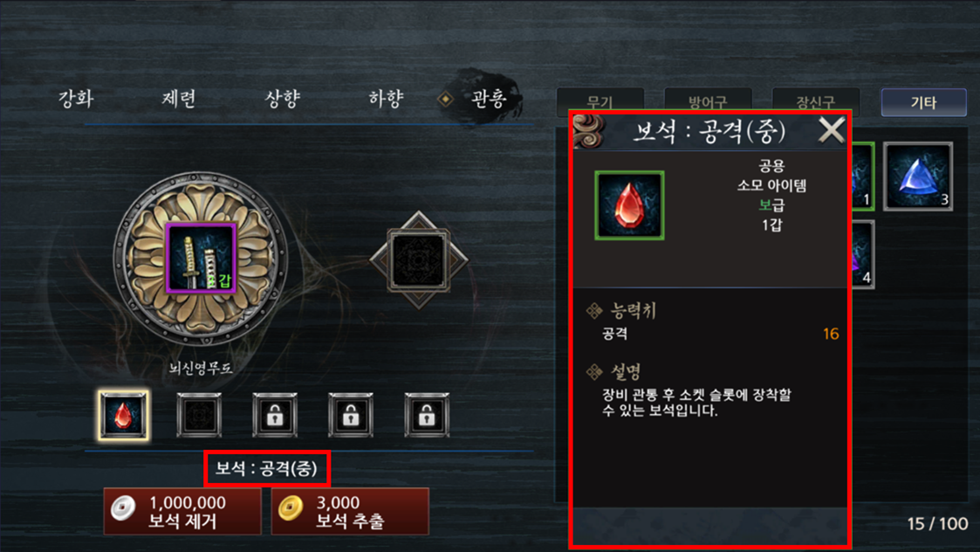Open the 방어구 inventory tab
The height and width of the screenshot is (552, 980).
pos(708,102)
